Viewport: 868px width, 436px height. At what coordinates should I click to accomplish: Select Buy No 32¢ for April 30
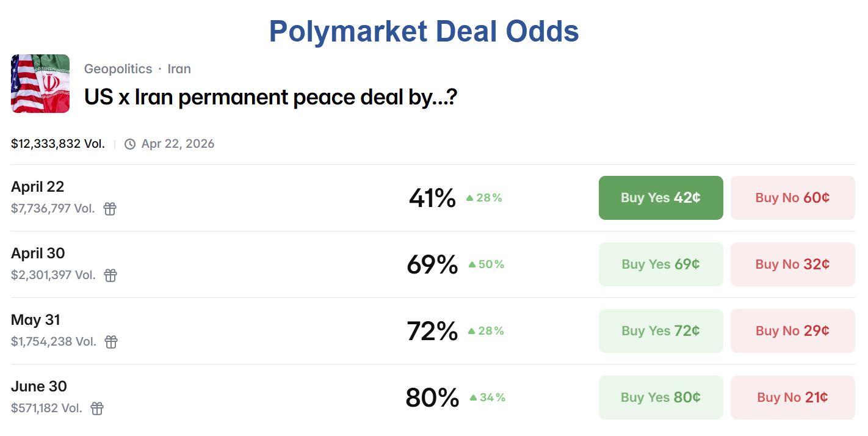tap(792, 264)
